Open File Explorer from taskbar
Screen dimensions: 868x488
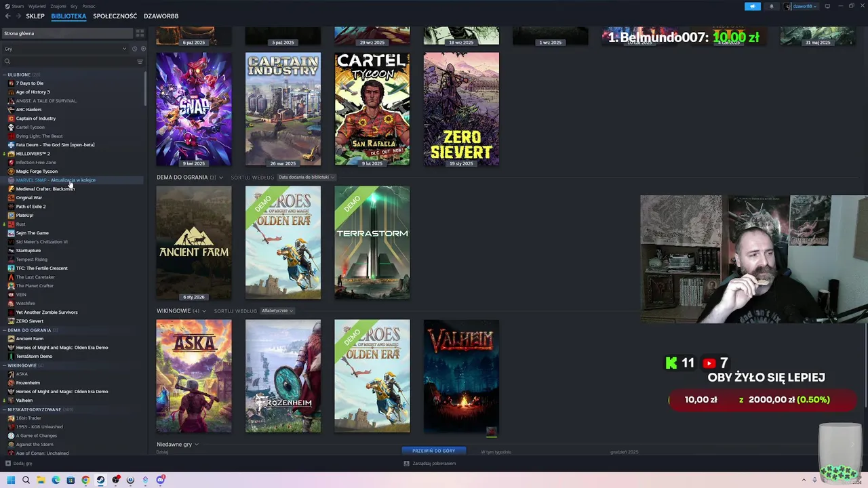pyautogui.click(x=41, y=480)
